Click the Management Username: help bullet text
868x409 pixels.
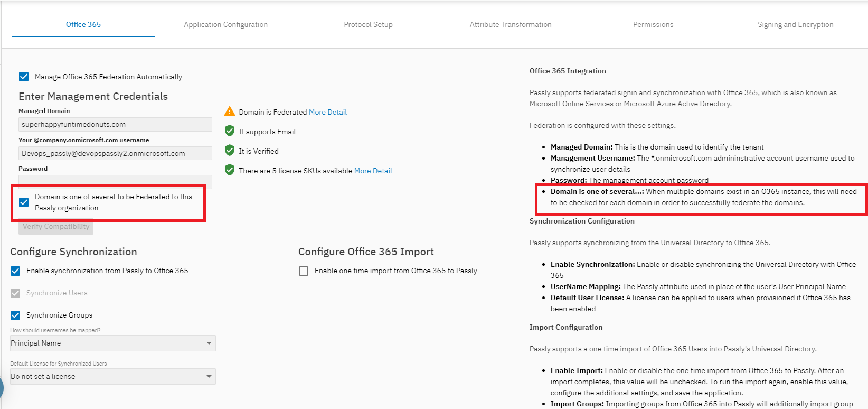(x=702, y=163)
